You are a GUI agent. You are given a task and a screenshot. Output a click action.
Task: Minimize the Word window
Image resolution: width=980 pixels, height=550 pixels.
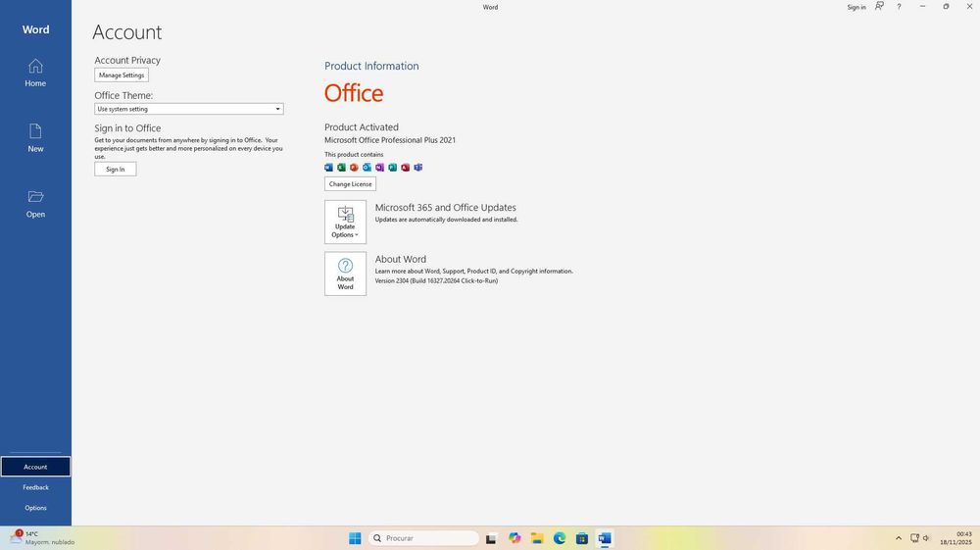pos(922,7)
